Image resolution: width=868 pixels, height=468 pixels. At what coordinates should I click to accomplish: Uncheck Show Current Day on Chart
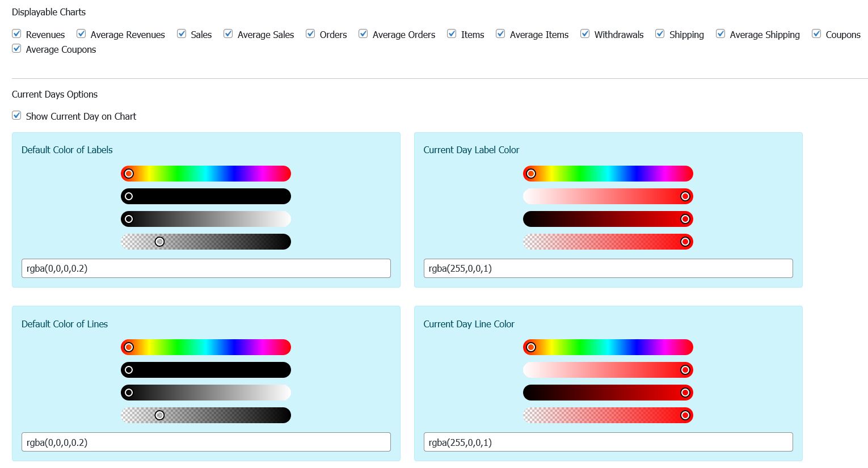coord(17,116)
